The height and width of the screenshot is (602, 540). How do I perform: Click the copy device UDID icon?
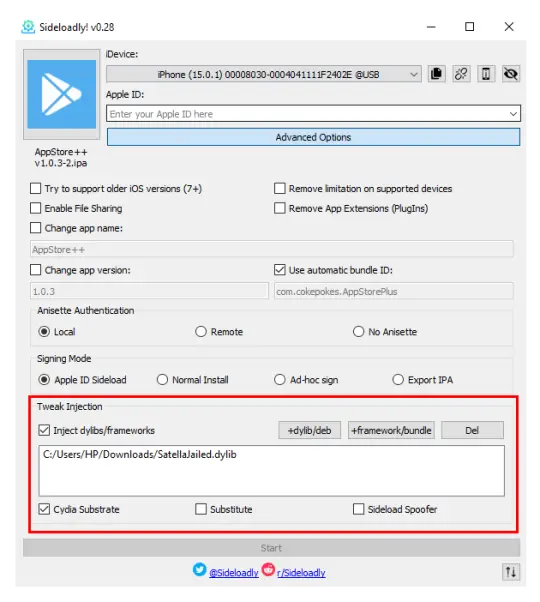click(436, 74)
